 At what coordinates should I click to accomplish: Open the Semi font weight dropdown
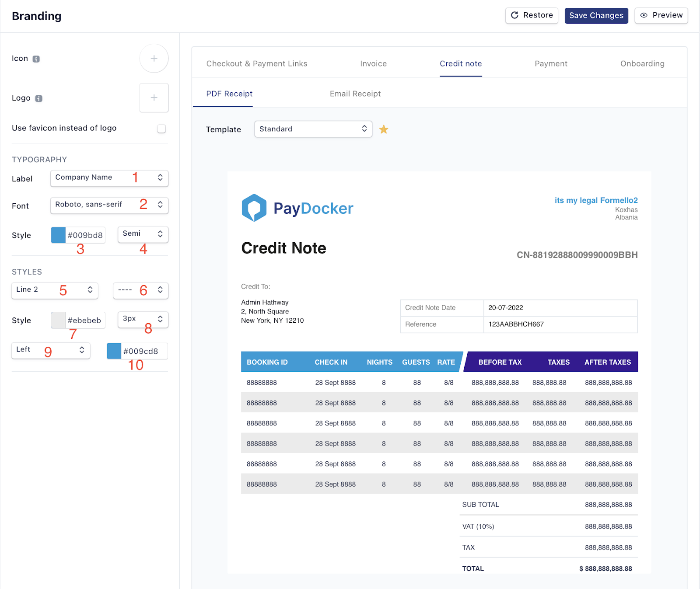143,234
